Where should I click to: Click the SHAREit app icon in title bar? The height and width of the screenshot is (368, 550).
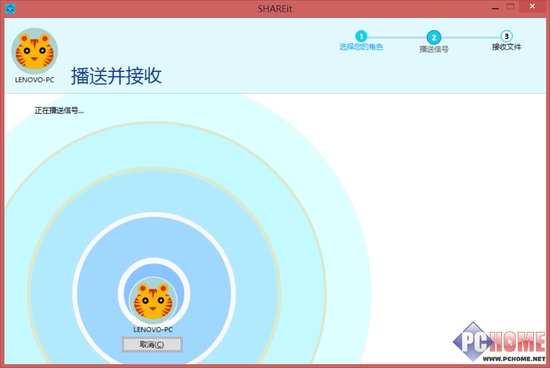click(10, 8)
